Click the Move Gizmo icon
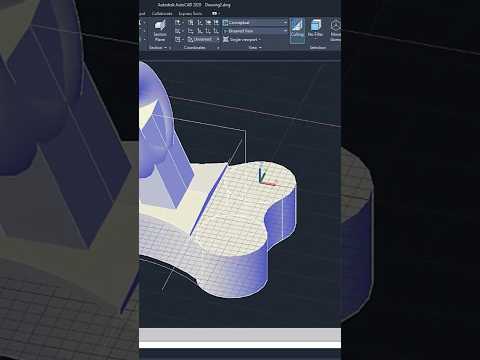 335,30
